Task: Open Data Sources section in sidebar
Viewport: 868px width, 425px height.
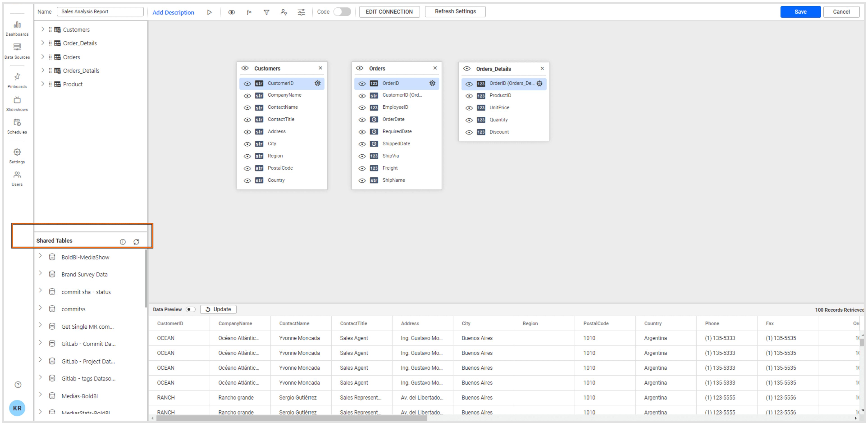Action: coord(17,51)
